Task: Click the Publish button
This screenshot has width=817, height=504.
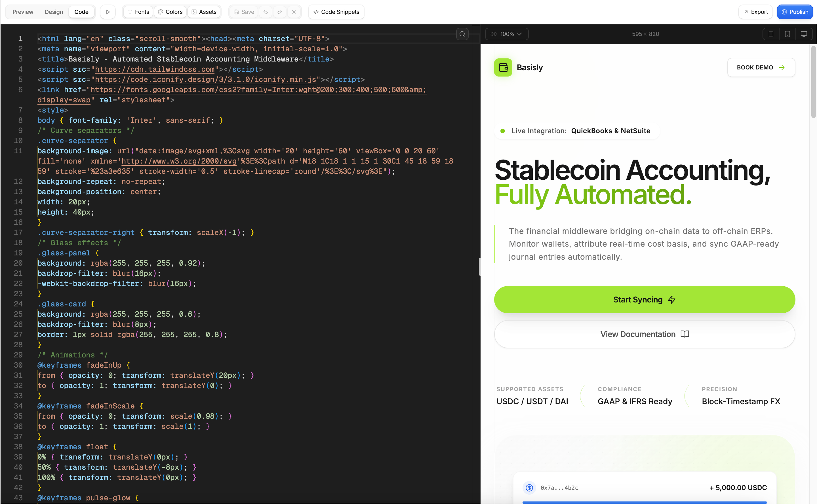Action: pyautogui.click(x=795, y=12)
